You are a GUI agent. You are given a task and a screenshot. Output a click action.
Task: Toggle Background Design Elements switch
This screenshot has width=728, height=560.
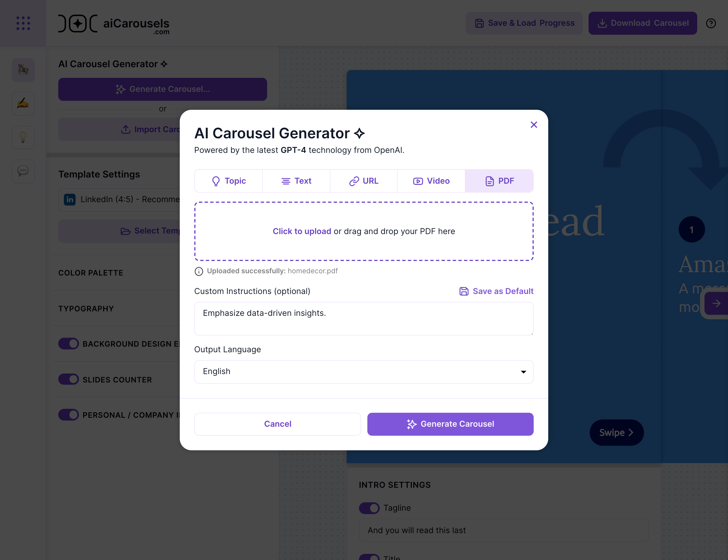click(x=69, y=344)
